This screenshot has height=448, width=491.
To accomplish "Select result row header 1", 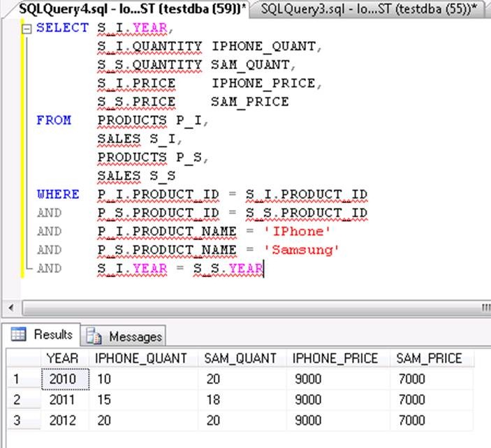I will pyautogui.click(x=24, y=379).
